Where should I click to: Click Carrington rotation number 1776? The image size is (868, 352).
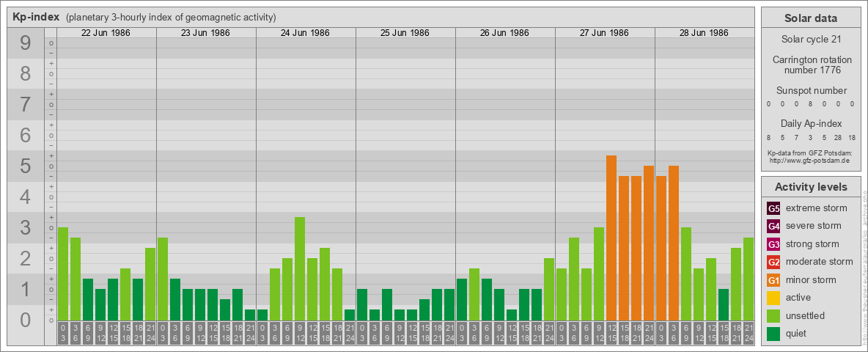point(811,65)
